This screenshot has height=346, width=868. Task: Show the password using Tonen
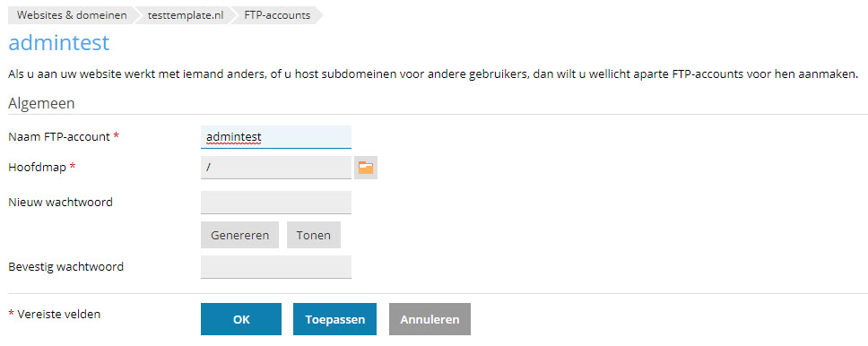coord(313,235)
